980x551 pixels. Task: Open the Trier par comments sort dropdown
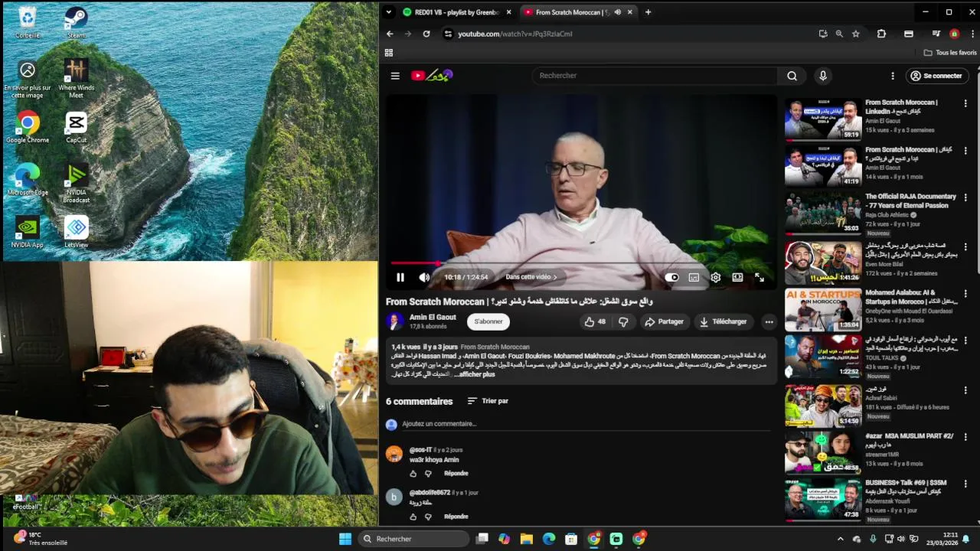(488, 401)
